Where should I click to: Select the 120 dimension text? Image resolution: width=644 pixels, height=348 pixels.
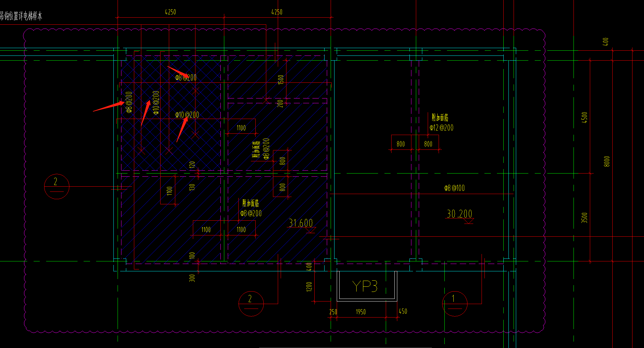pyautogui.click(x=192, y=165)
